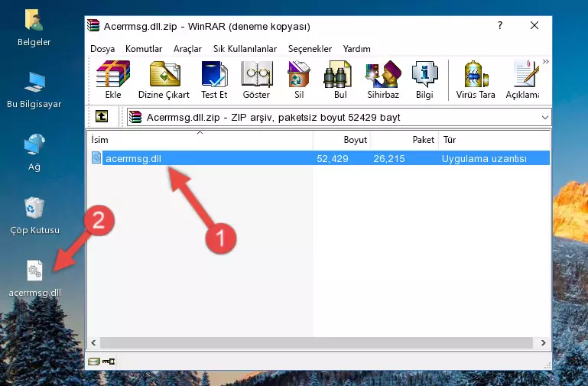The image size is (588, 386).
Task: Click the dll file icon in the list row
Action: pos(96,157)
